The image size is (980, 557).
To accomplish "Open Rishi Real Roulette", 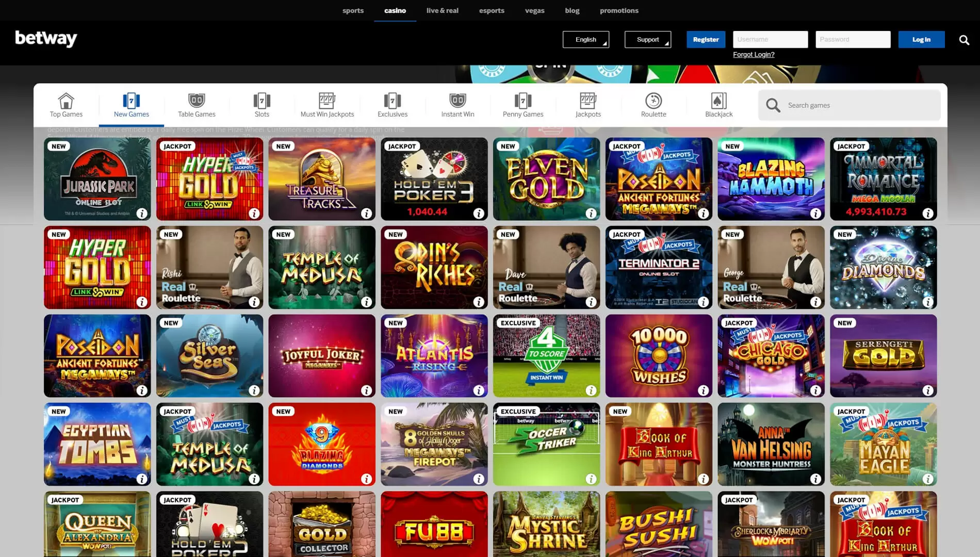I will point(209,267).
